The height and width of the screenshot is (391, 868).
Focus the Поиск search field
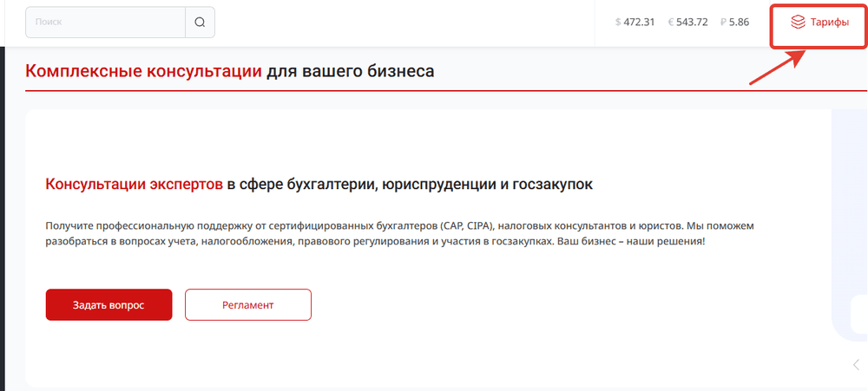106,23
